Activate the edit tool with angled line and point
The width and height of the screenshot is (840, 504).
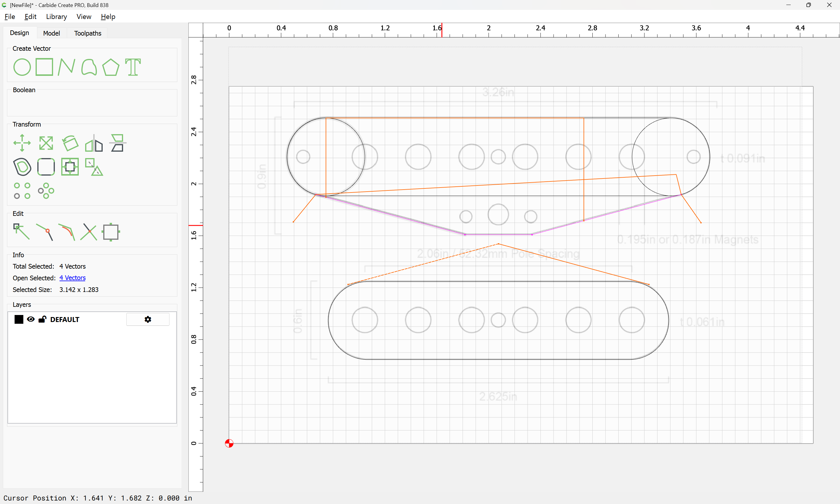(x=44, y=232)
